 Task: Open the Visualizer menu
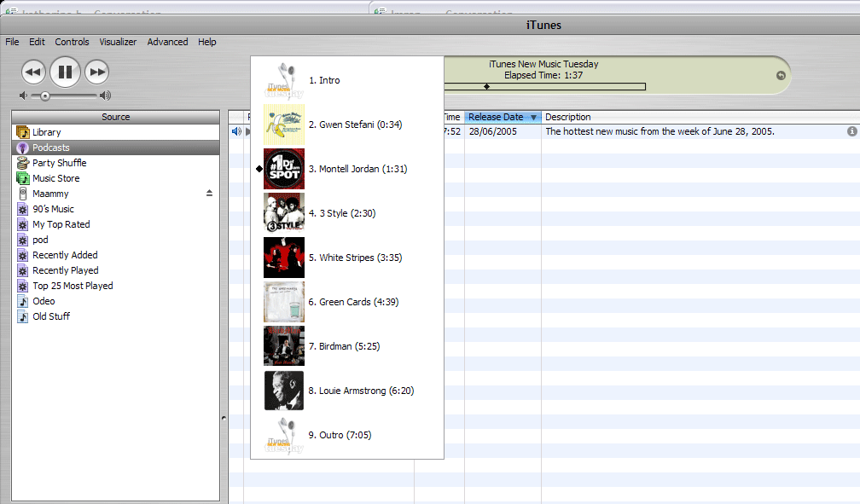click(x=118, y=42)
